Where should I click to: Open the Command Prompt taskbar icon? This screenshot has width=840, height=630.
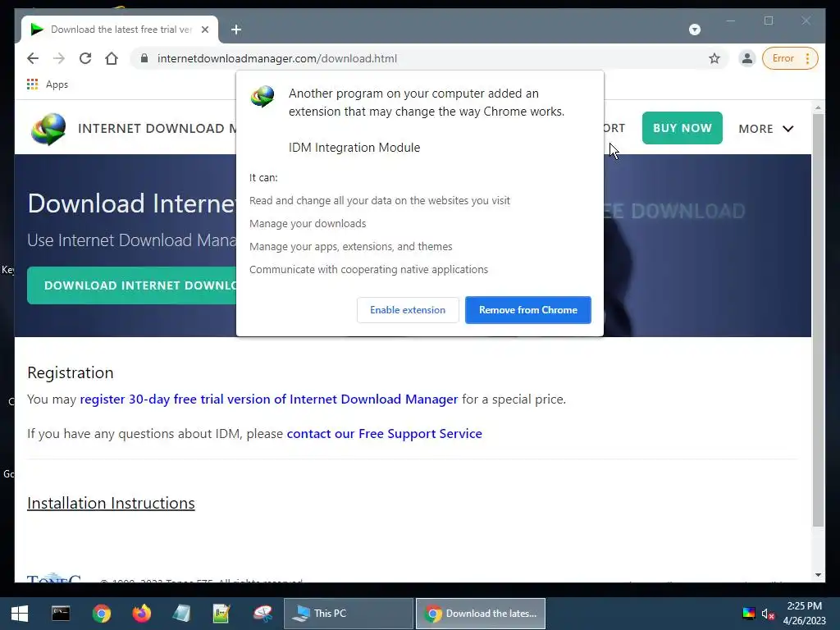(61, 614)
